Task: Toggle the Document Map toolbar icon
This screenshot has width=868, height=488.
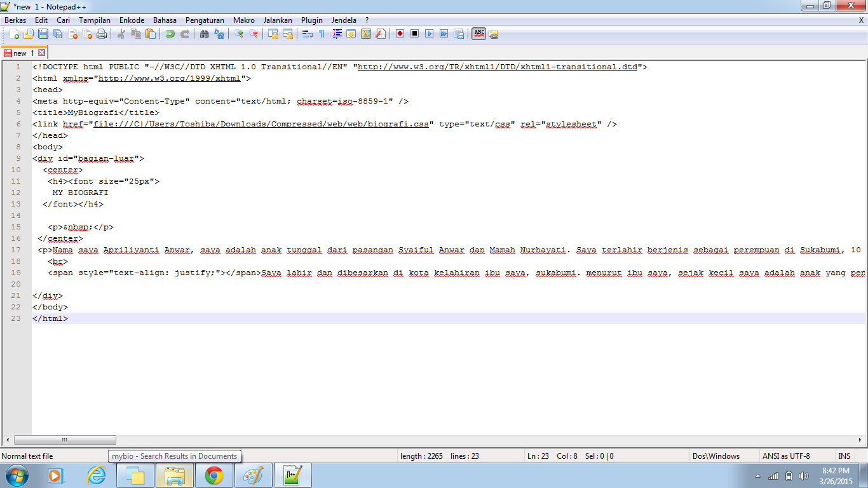Action: click(366, 34)
